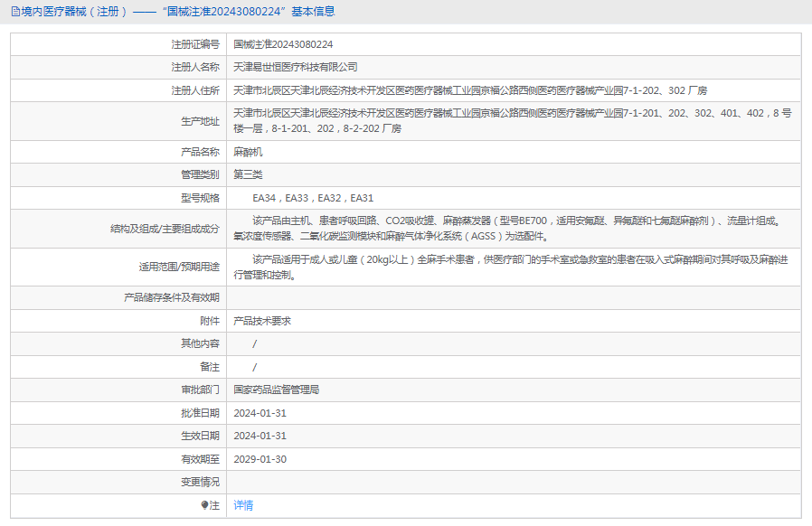Click the bulb icon beside 注 label
Viewport: 812px width, 526px height.
click(205, 505)
